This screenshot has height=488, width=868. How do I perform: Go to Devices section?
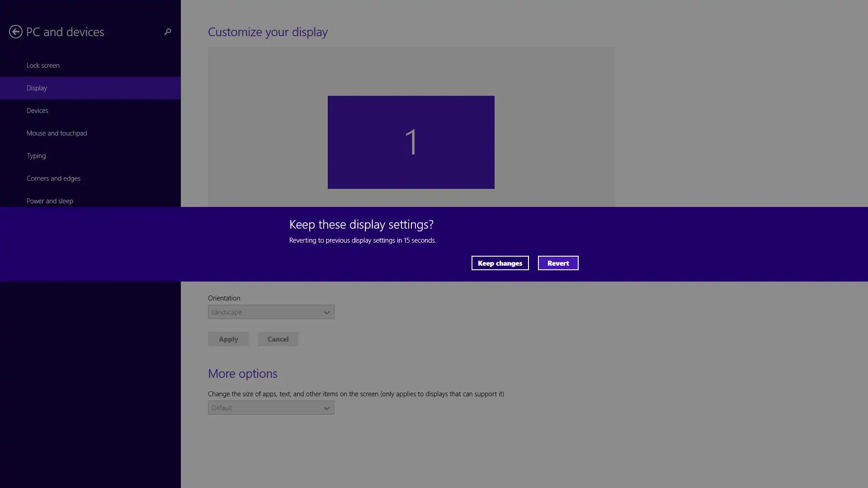(x=37, y=111)
